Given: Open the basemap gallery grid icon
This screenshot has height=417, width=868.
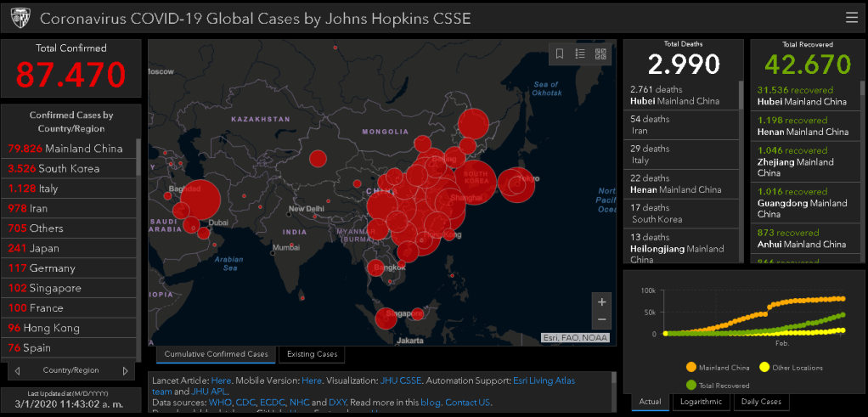Looking at the screenshot, I should [601, 54].
